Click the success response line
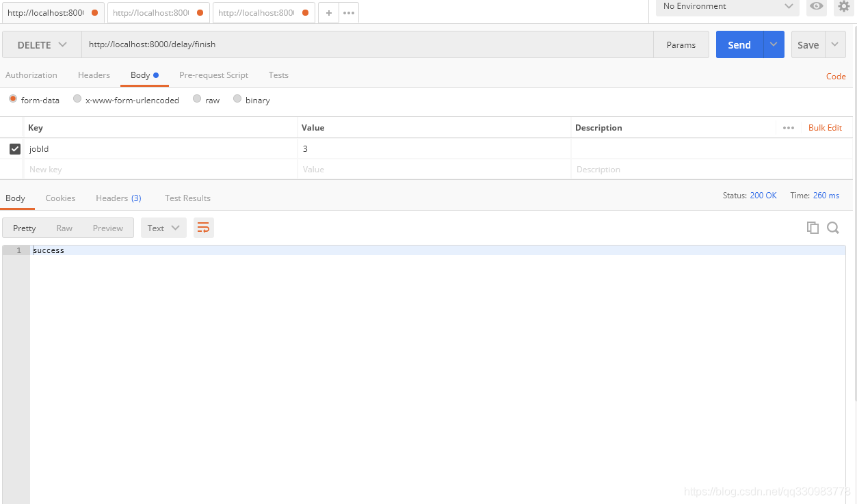857x504 pixels. coord(438,250)
